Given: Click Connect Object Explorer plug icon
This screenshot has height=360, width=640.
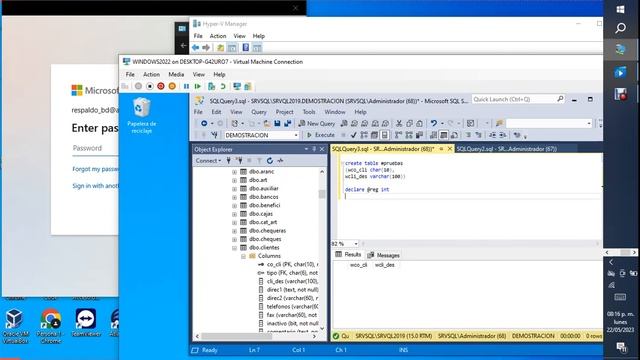Looking at the screenshot, I should coord(229,161).
